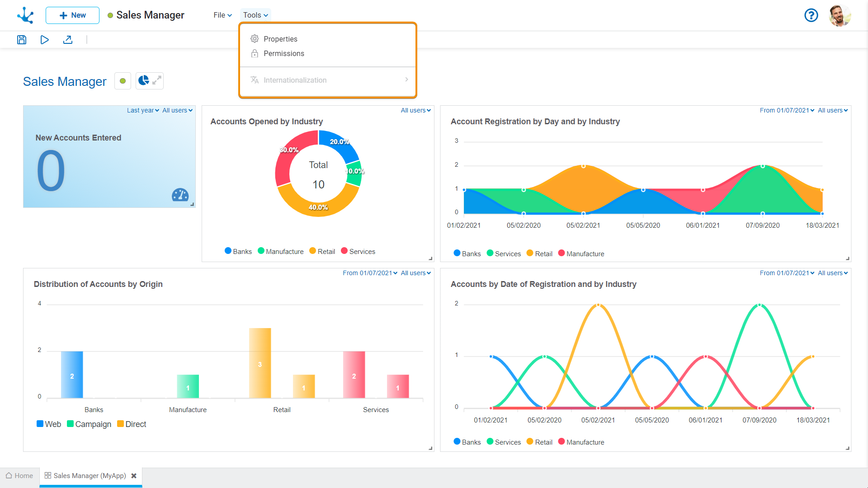Image resolution: width=868 pixels, height=488 pixels.
Task: Open the File menu dropdown
Action: point(222,15)
